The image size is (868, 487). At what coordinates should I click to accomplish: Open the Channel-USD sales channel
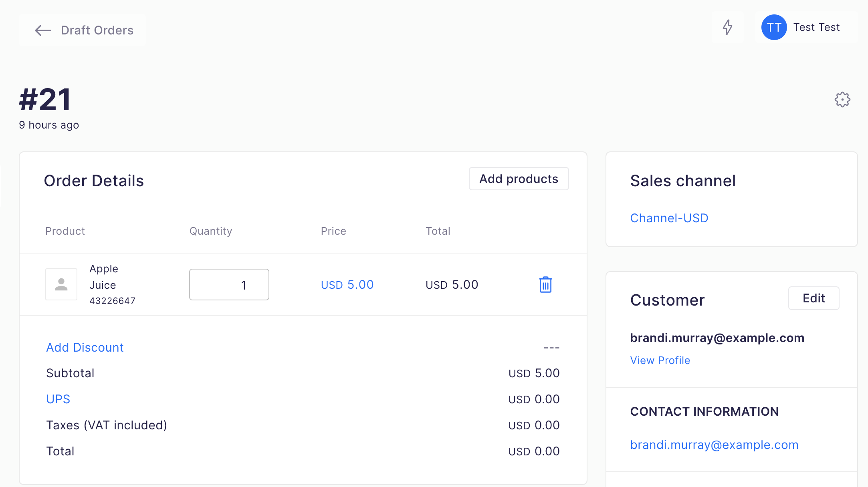[669, 218]
